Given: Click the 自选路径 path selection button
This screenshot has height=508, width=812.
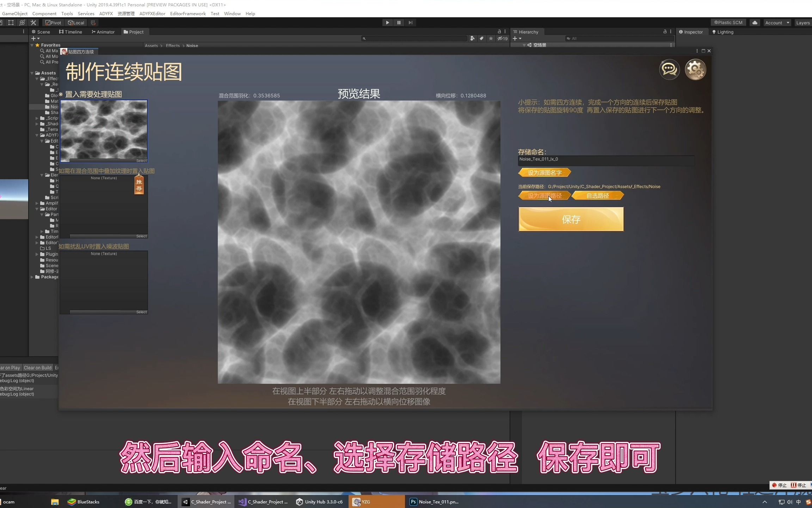Looking at the screenshot, I should pos(598,195).
